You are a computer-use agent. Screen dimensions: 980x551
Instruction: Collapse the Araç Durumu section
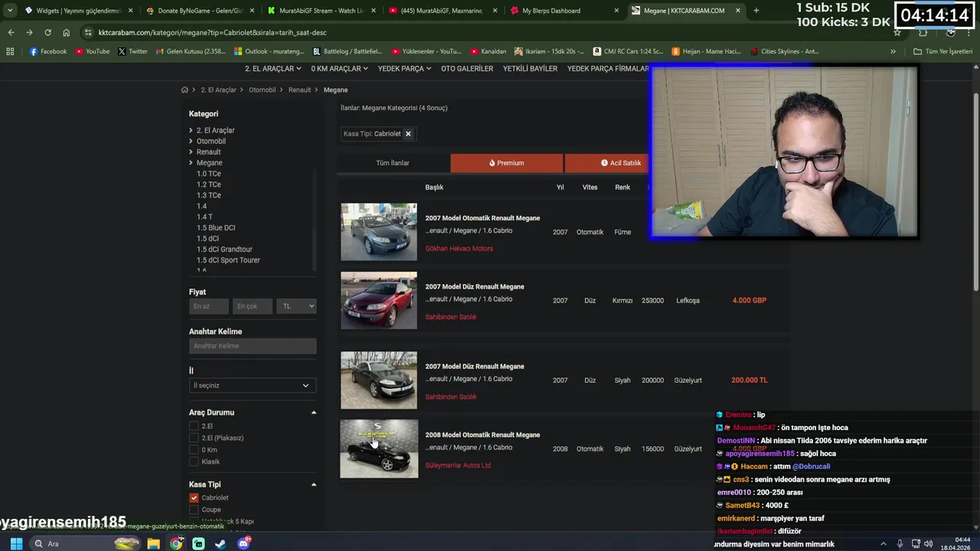click(313, 412)
